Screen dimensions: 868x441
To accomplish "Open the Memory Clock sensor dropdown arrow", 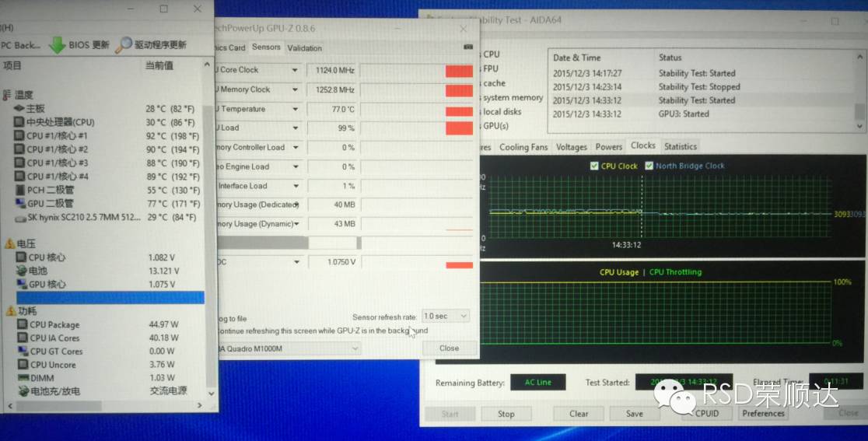I will [x=295, y=89].
